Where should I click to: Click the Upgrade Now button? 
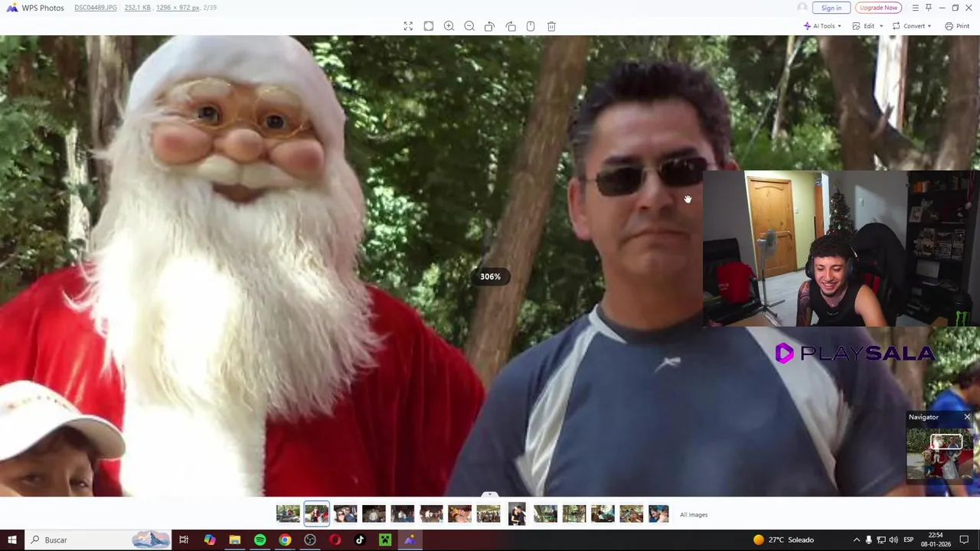[878, 8]
